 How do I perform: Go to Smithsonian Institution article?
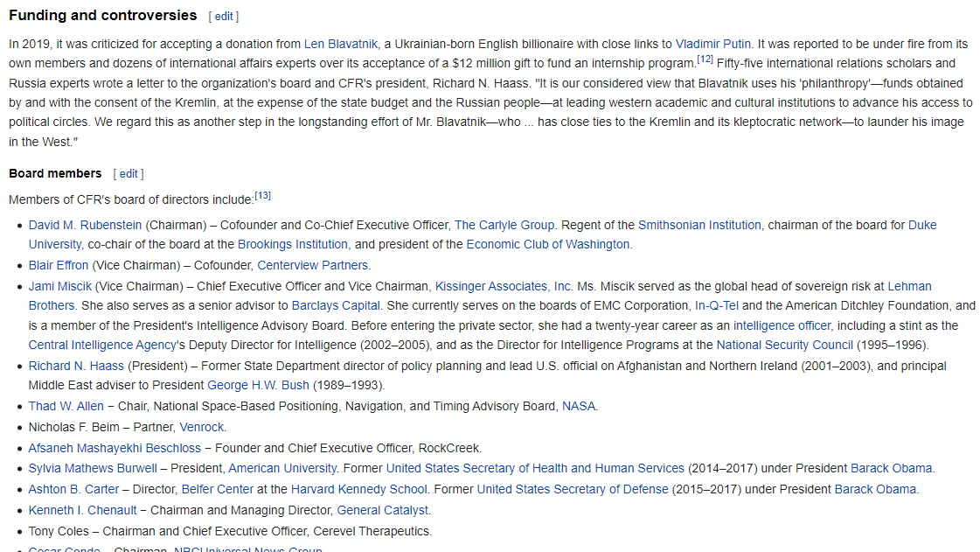tap(699, 225)
